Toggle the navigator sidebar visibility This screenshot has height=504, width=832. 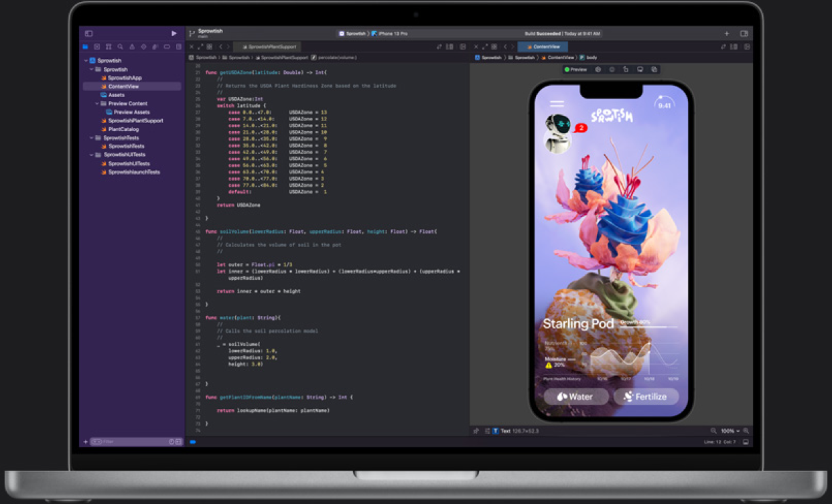[88, 33]
